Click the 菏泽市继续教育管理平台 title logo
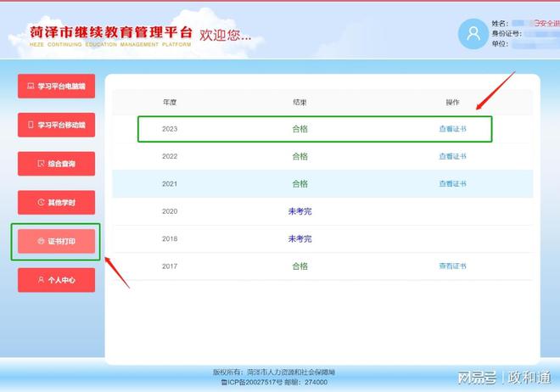 (110, 36)
